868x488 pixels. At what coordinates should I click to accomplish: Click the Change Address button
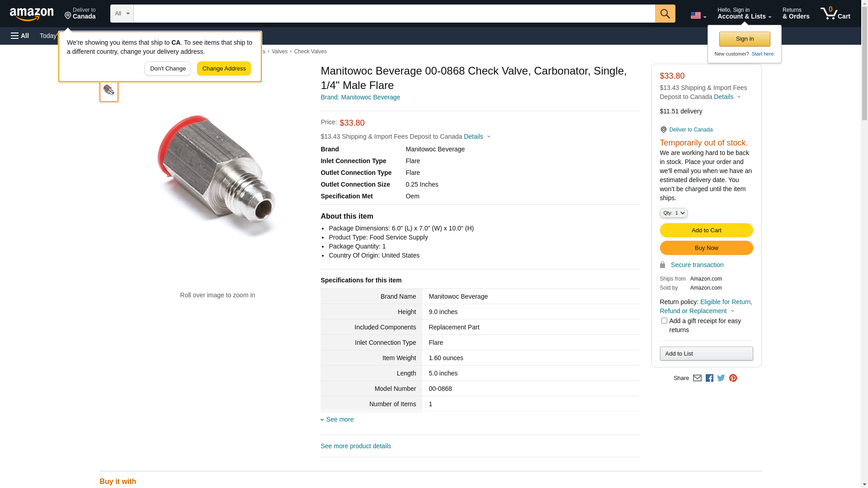tap(224, 69)
